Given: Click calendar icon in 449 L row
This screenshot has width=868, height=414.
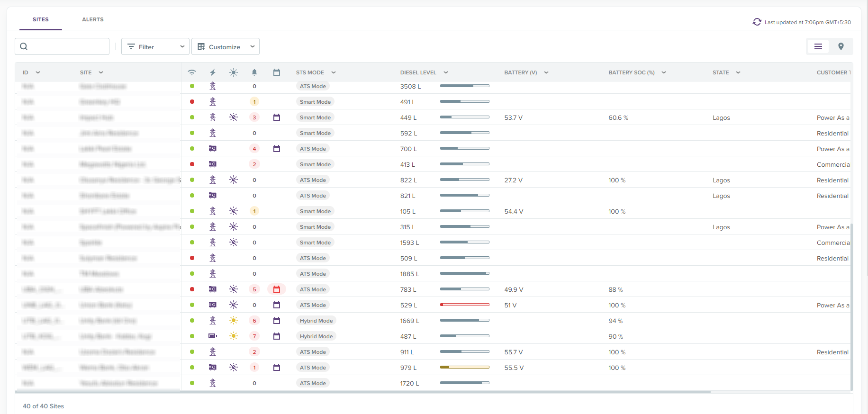Looking at the screenshot, I should 277,117.
